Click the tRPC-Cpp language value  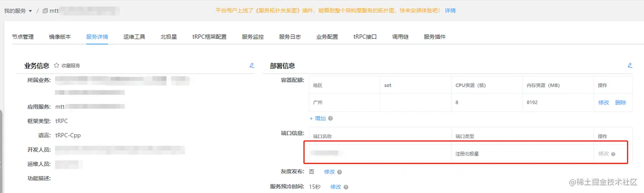click(68, 135)
